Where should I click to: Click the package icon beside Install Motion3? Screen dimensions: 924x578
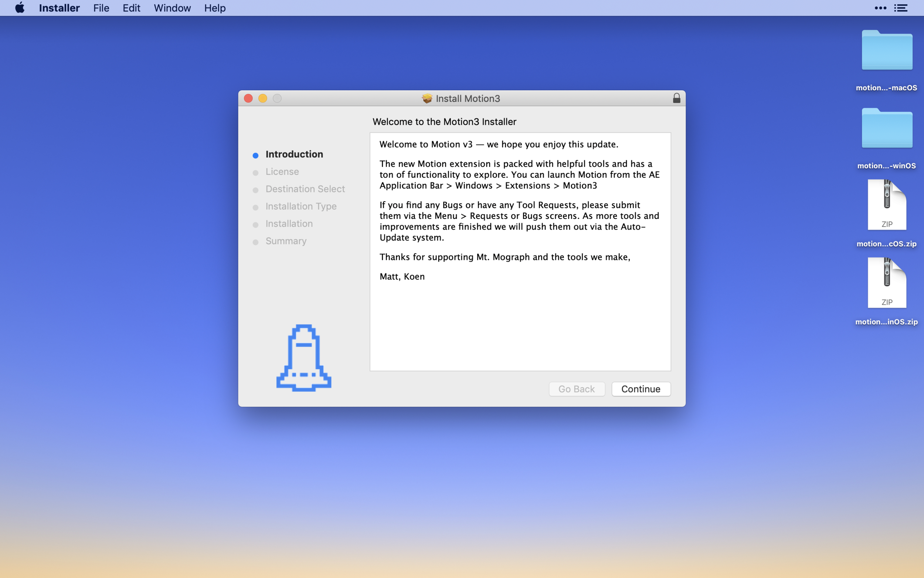(427, 99)
